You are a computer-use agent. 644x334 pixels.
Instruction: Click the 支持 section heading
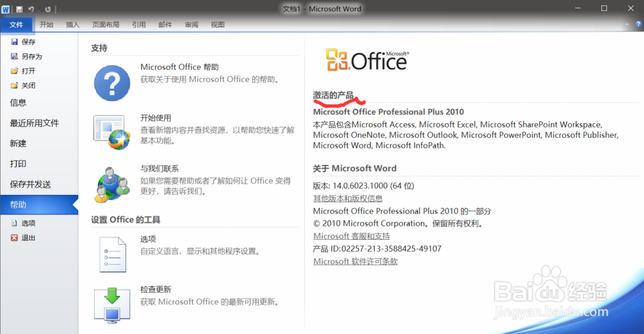coord(99,48)
